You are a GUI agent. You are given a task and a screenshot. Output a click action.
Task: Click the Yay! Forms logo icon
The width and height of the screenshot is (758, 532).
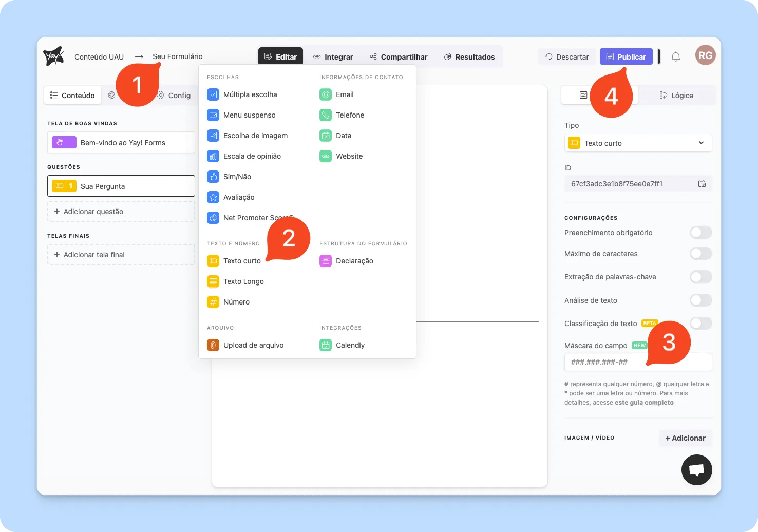click(x=53, y=56)
